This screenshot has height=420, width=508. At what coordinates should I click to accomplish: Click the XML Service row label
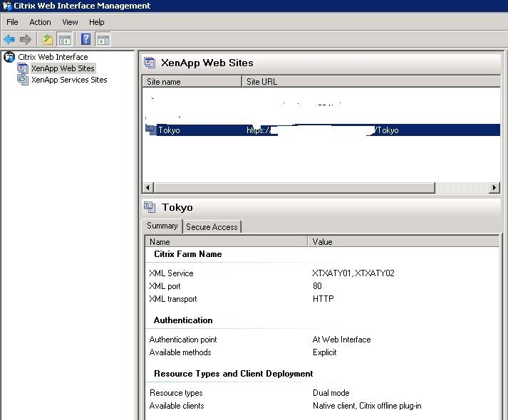pos(171,273)
